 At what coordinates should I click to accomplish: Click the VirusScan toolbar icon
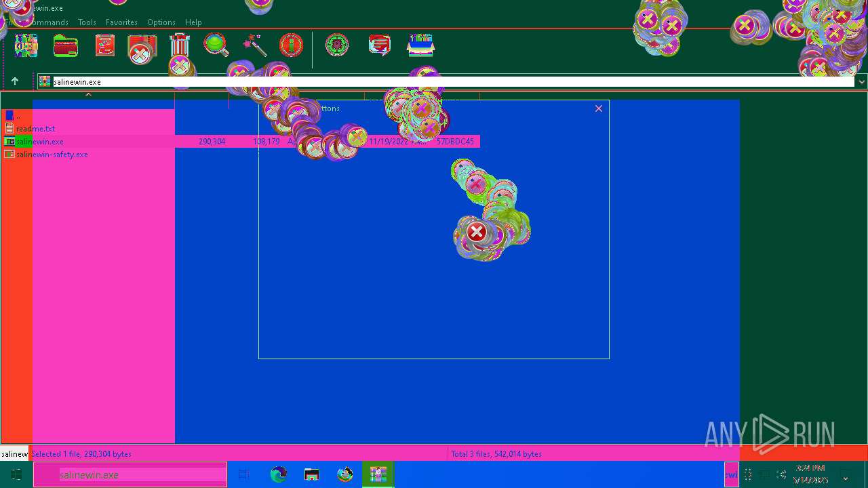click(x=337, y=45)
